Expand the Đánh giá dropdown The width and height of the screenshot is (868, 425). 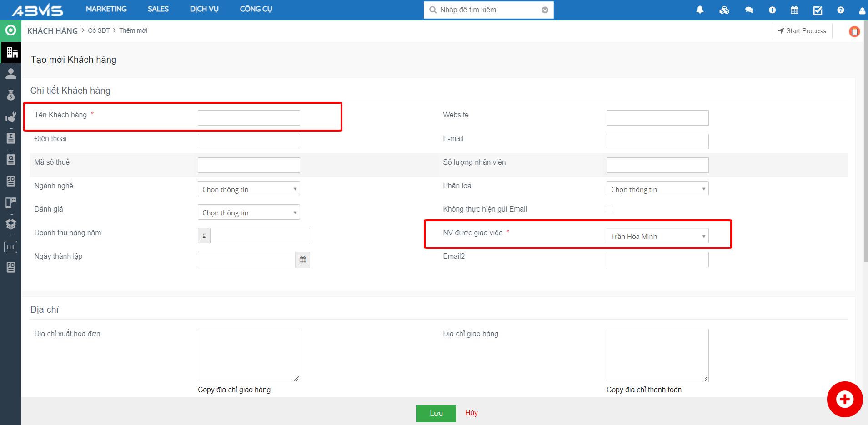(x=248, y=212)
